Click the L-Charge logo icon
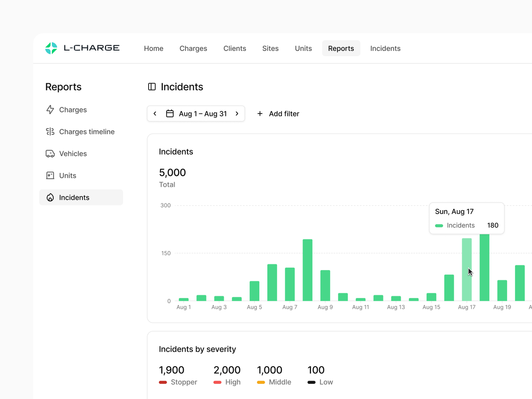 coord(51,48)
